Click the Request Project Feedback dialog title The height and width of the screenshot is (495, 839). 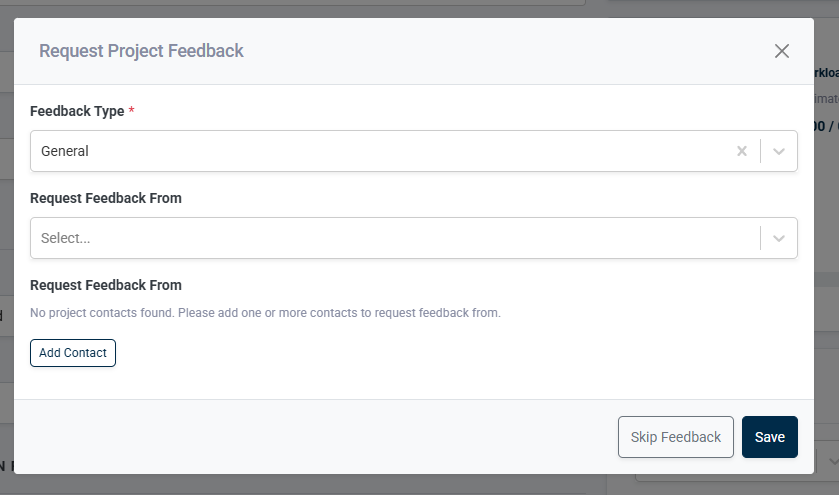pyautogui.click(x=141, y=51)
